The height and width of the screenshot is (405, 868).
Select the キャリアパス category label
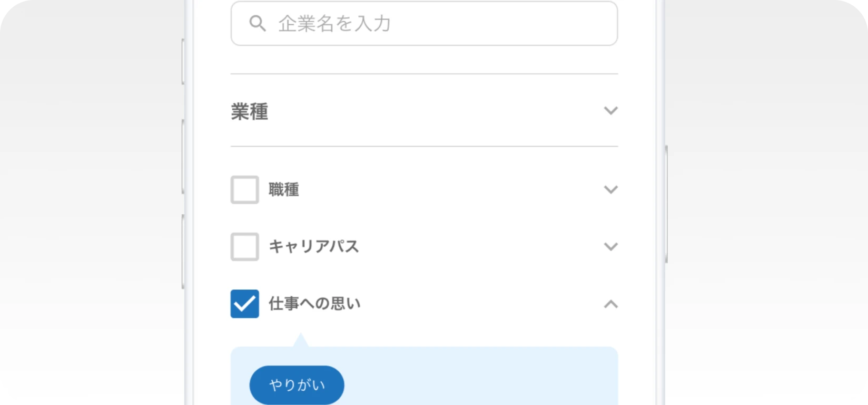313,246
